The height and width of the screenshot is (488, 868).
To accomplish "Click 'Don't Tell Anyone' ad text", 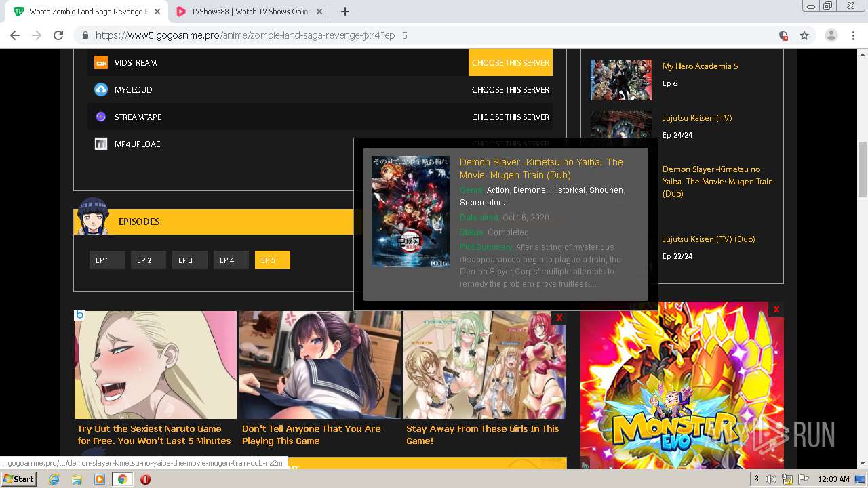I will (x=311, y=434).
